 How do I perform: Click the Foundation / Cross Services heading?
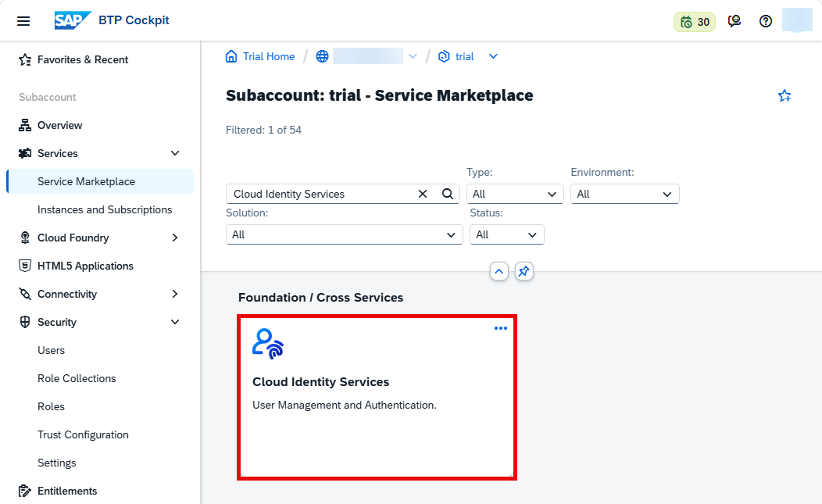pos(321,298)
